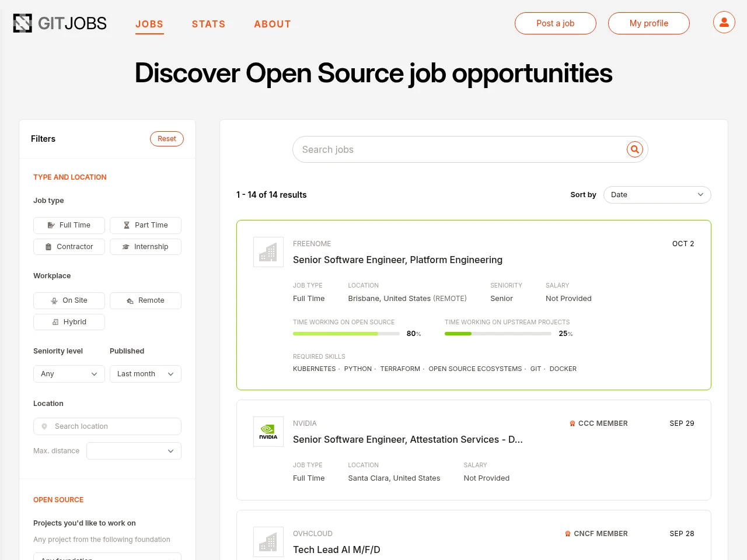Image resolution: width=747 pixels, height=560 pixels.
Task: Open the user account avatar icon
Action: [724, 23]
